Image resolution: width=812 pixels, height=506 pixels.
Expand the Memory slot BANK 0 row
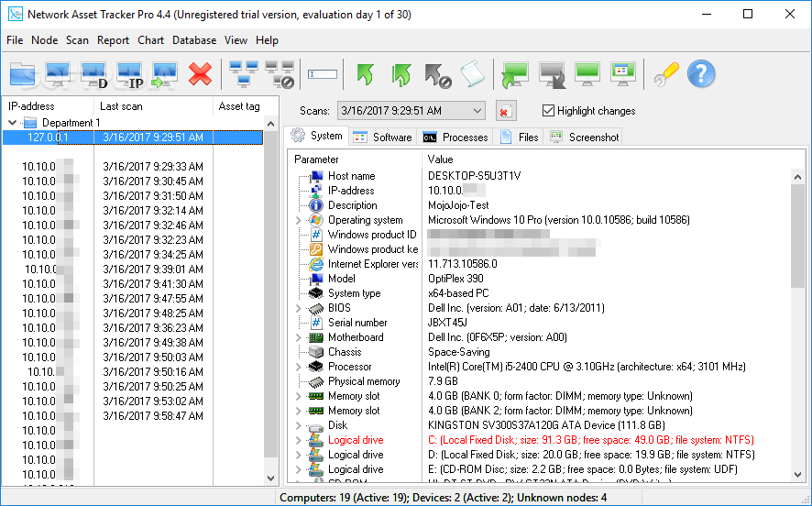298,396
